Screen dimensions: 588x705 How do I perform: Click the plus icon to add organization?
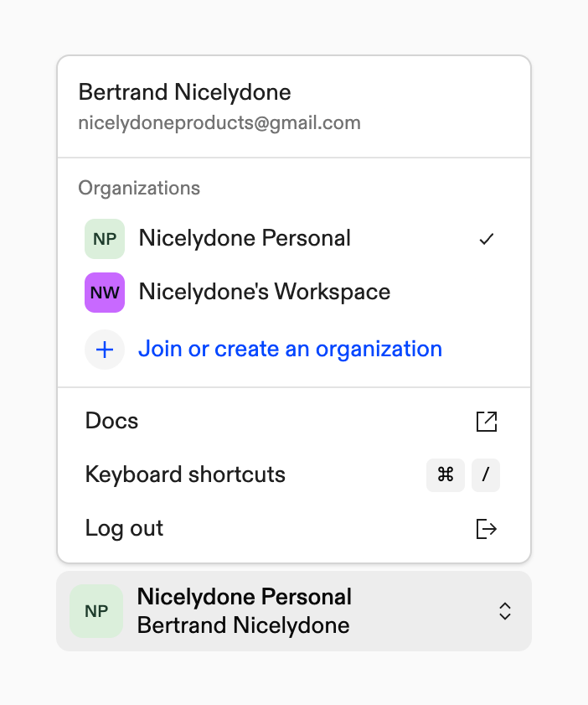click(105, 350)
